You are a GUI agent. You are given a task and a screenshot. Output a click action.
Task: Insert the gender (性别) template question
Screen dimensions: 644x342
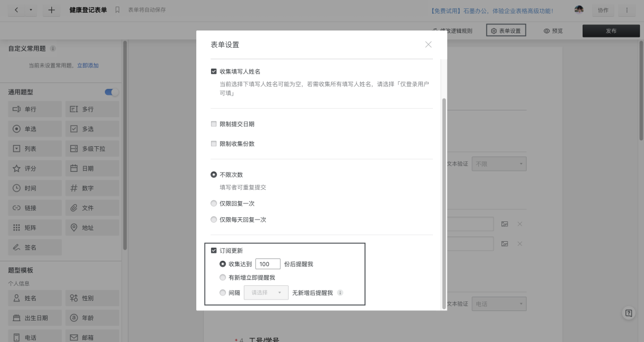click(x=92, y=298)
